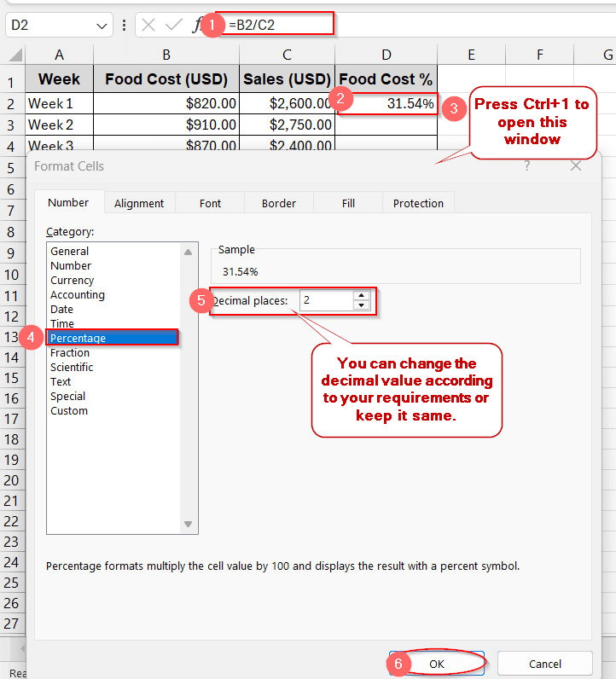The width and height of the screenshot is (616, 679).
Task: Click the Enter checkmark icon in formula bar
Action: tap(174, 26)
